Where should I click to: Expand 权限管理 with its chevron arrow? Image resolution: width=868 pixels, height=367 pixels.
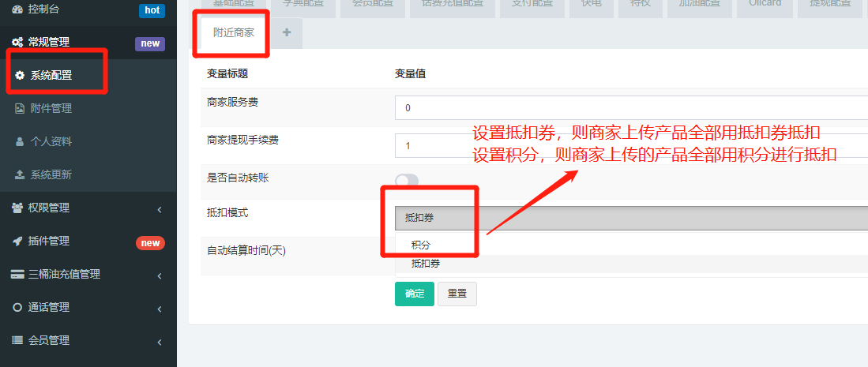160,209
